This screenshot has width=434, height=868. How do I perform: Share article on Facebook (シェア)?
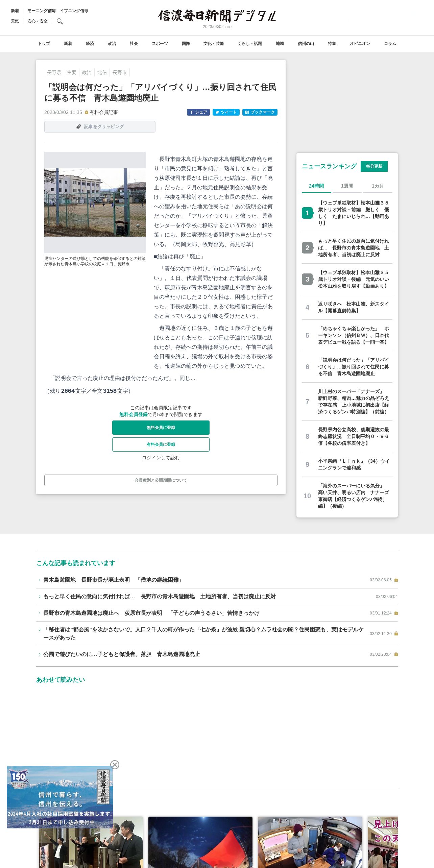point(198,112)
